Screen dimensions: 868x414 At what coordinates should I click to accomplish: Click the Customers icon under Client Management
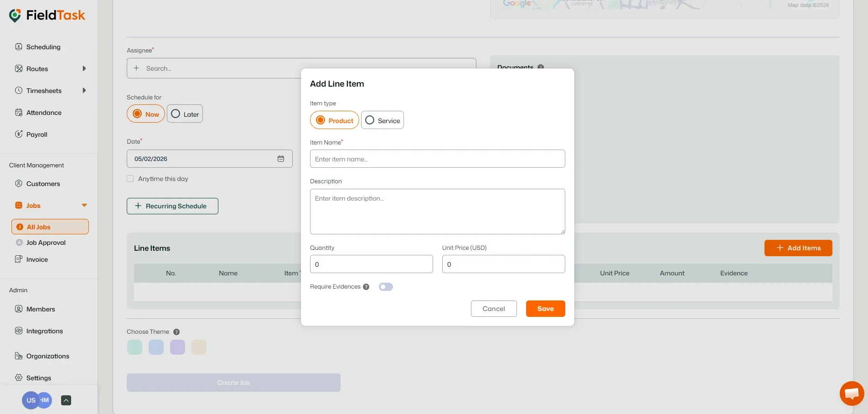coord(19,183)
